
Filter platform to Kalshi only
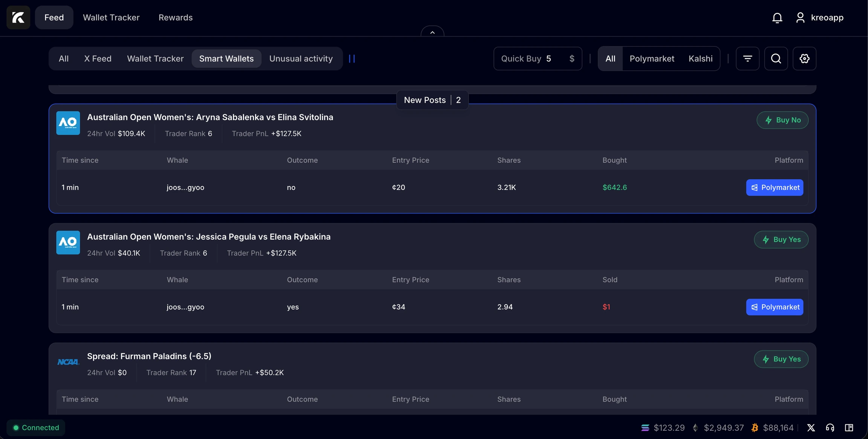[x=700, y=58]
